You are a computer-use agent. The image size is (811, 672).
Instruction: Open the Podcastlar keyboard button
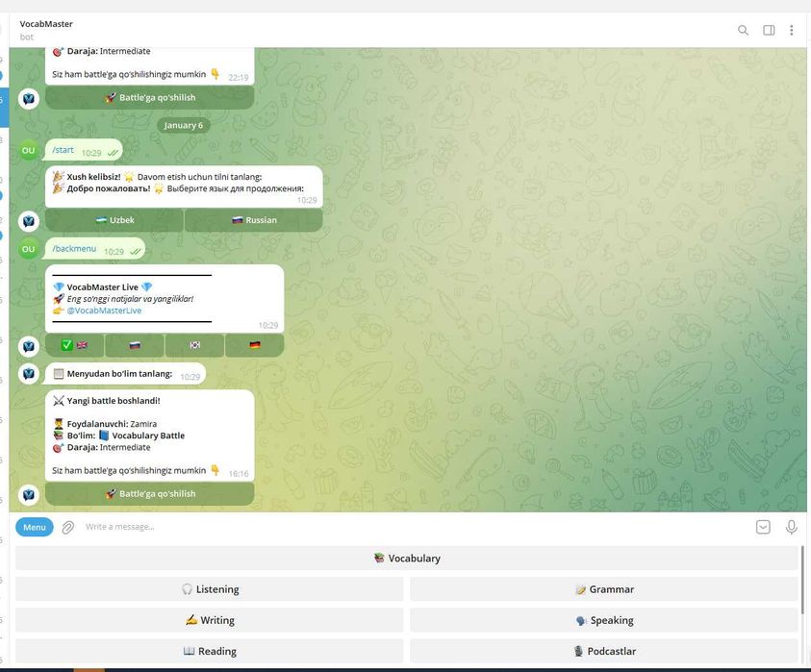[604, 651]
